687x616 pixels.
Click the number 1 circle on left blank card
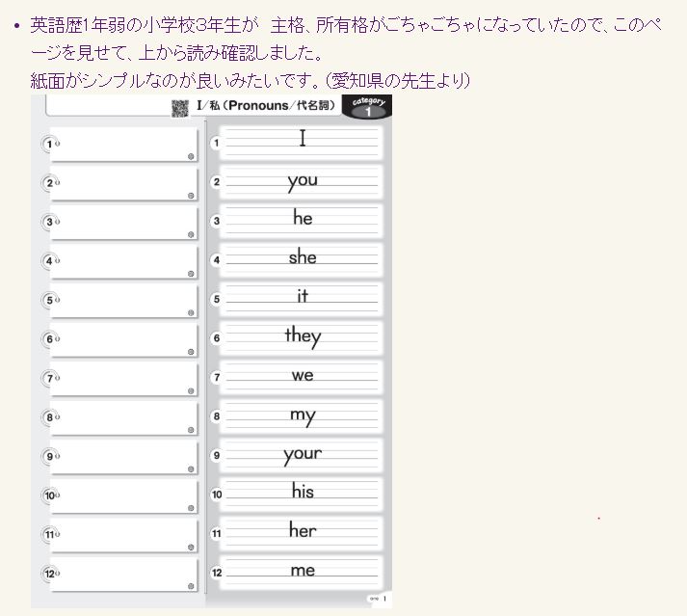49,144
